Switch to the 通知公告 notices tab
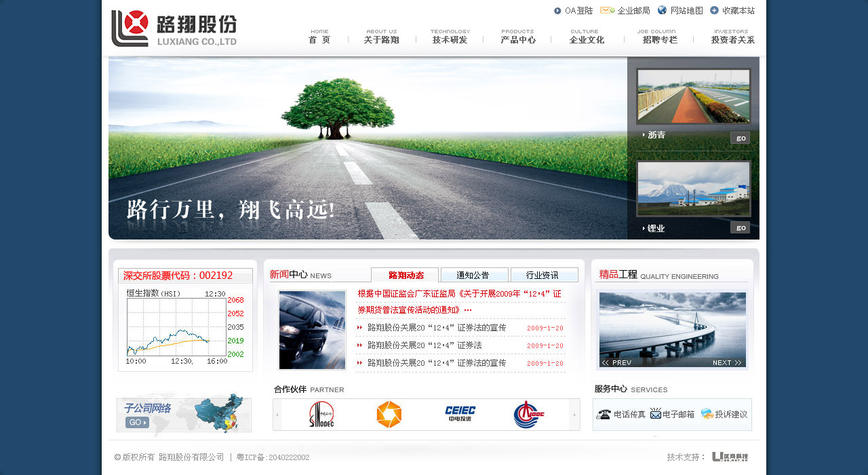This screenshot has height=475, width=868. pyautogui.click(x=474, y=275)
